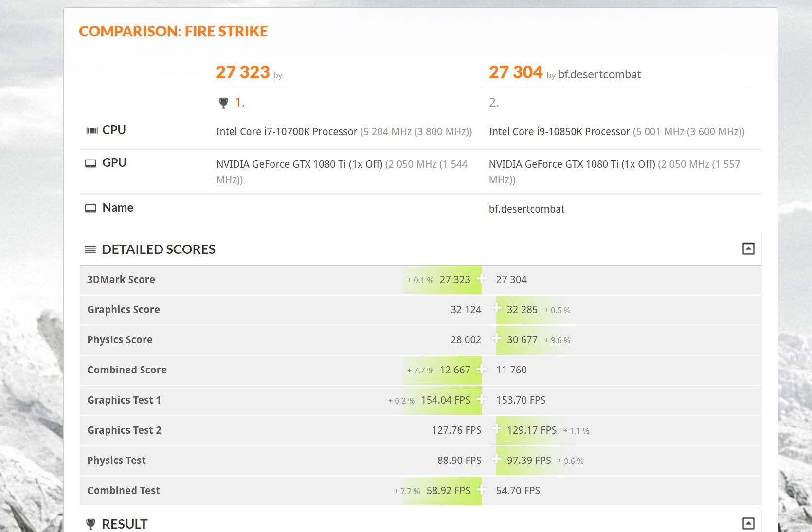Click Combined Score value 12 667
This screenshot has height=532, width=812.
[x=455, y=370]
